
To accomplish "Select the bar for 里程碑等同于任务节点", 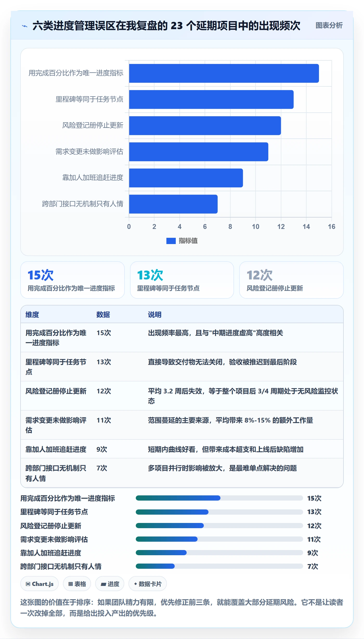I will point(211,99).
